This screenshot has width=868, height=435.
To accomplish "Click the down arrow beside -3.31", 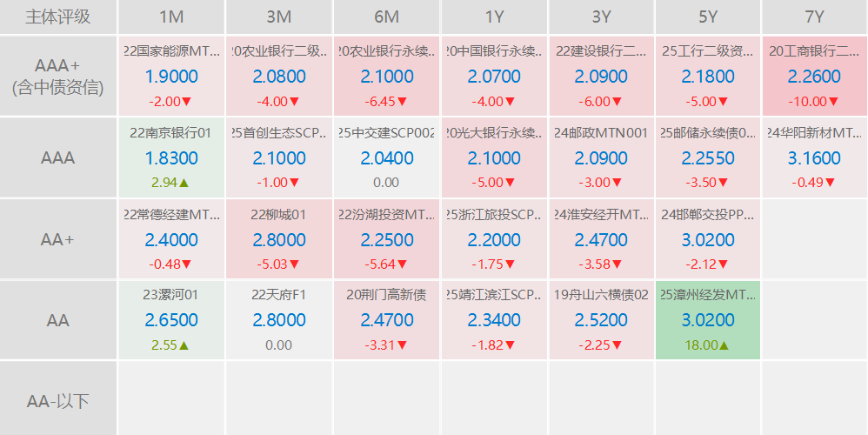I will click(x=401, y=345).
